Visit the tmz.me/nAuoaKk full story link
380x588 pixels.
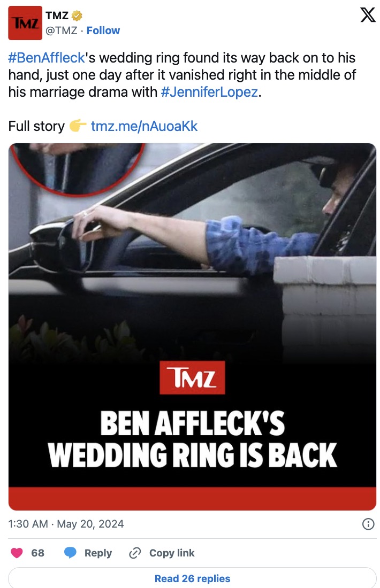[x=144, y=126]
